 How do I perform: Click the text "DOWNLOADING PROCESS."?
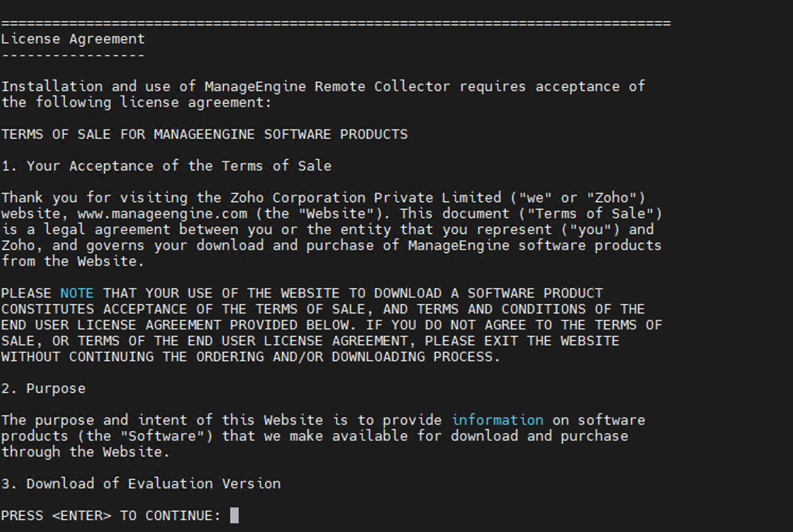[416, 357]
